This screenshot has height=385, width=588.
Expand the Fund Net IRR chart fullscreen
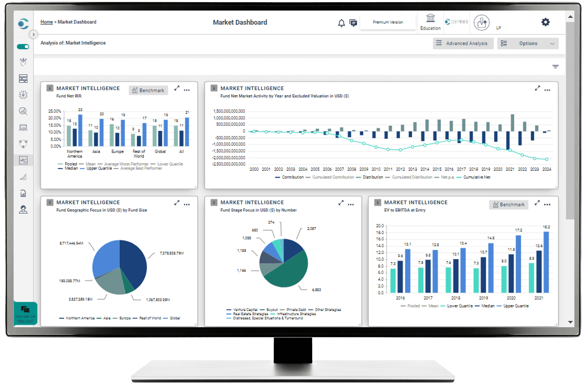click(177, 88)
